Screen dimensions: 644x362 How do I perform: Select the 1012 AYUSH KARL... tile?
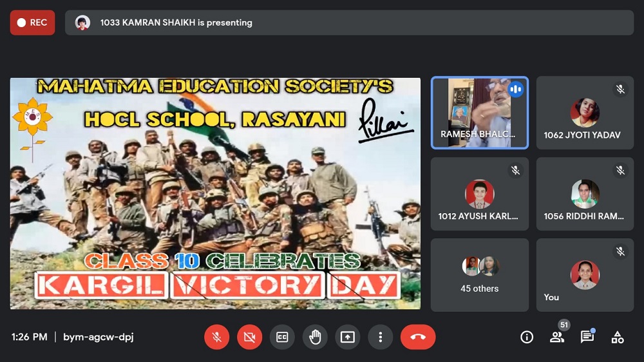[479, 194]
